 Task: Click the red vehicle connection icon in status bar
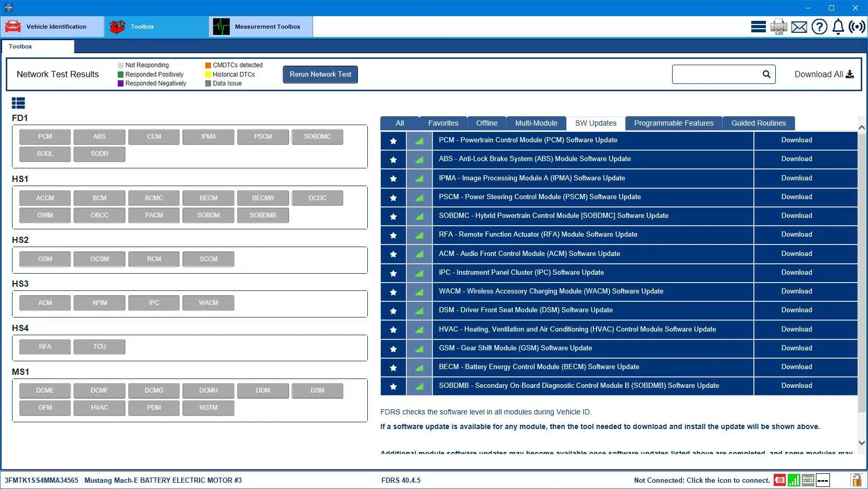[779, 480]
